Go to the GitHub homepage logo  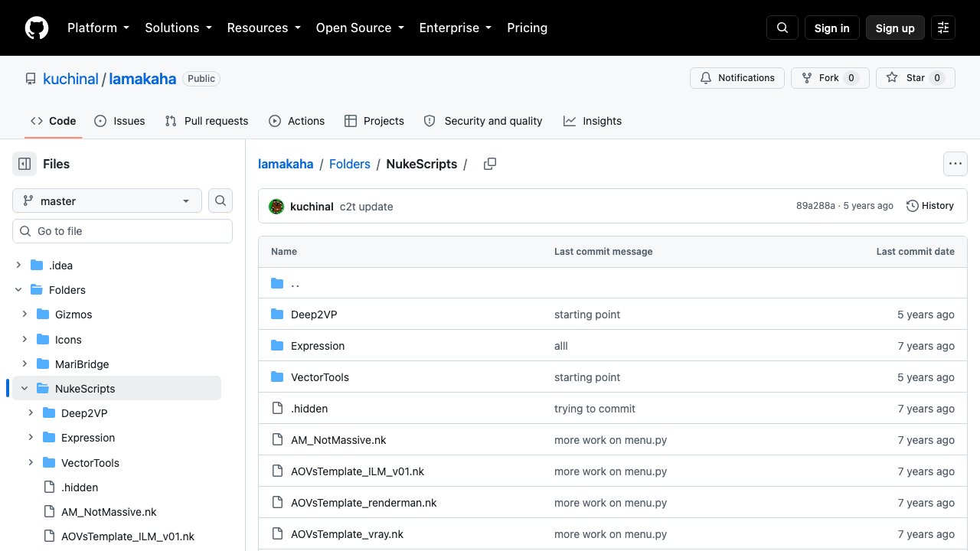point(37,28)
